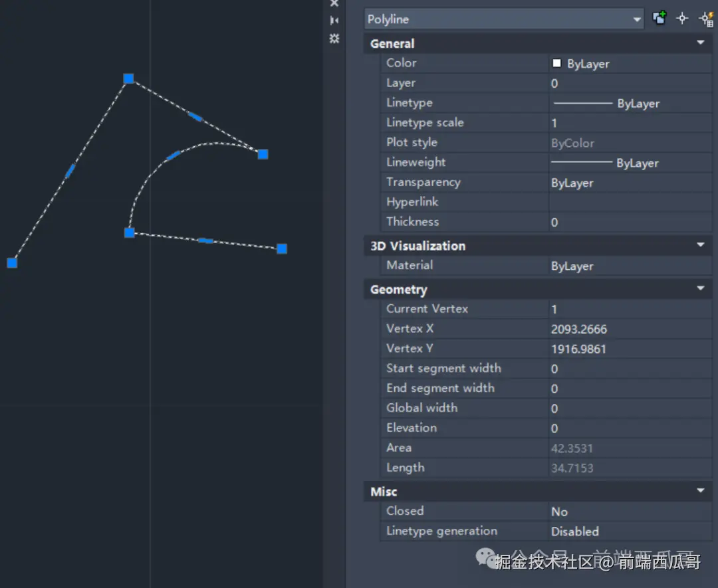Select the Global width property label

(421, 408)
